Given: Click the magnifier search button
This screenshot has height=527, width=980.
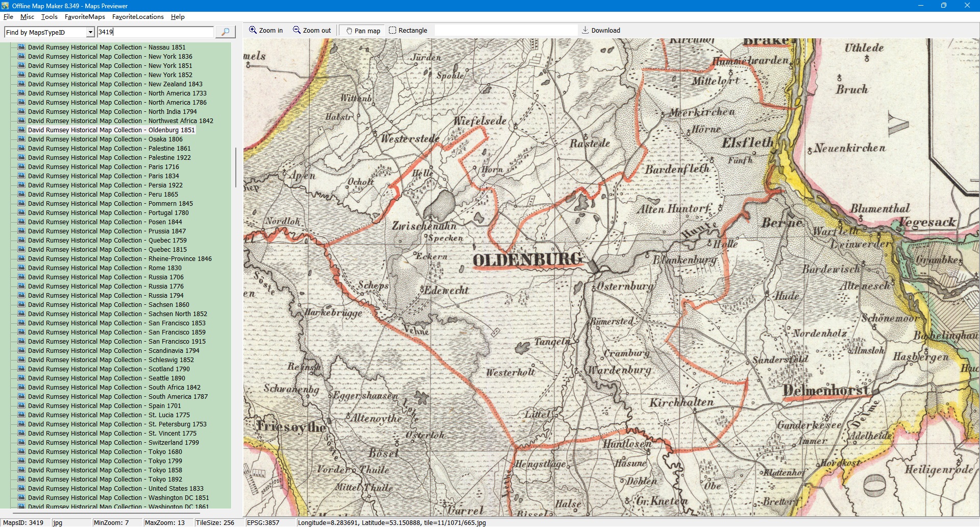Looking at the screenshot, I should click(225, 32).
